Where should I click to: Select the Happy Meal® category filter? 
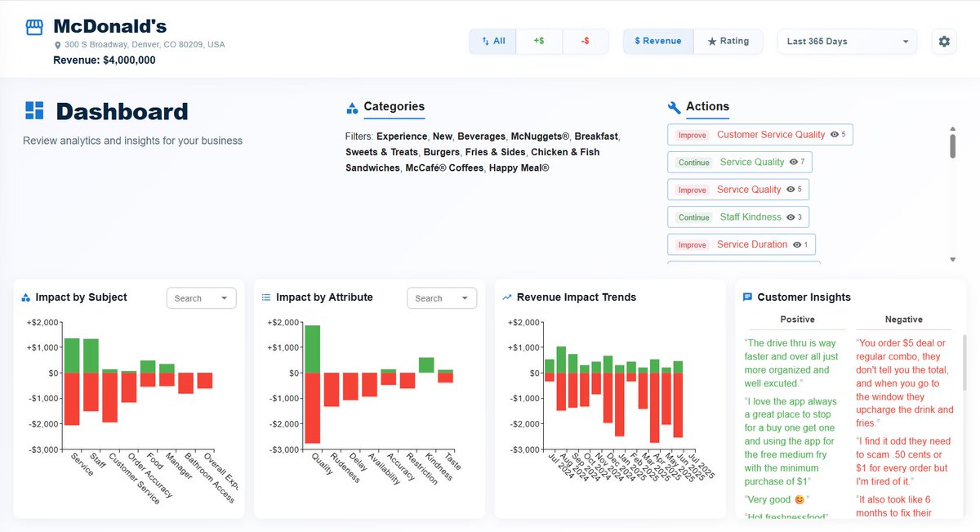[x=519, y=168]
